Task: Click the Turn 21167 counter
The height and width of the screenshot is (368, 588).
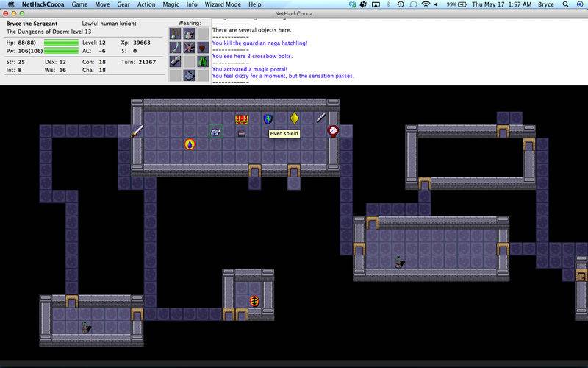Action: pyautogui.click(x=138, y=62)
